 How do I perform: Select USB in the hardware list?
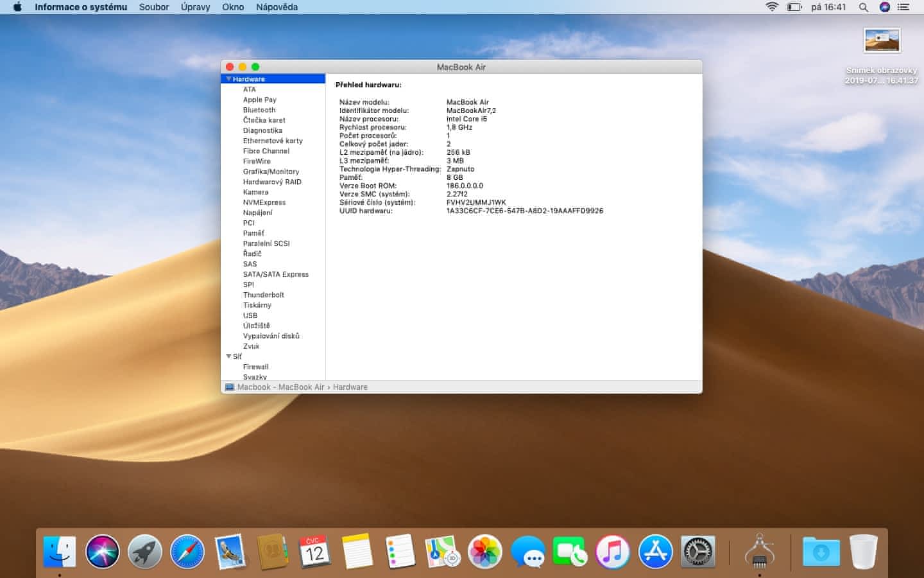point(250,315)
